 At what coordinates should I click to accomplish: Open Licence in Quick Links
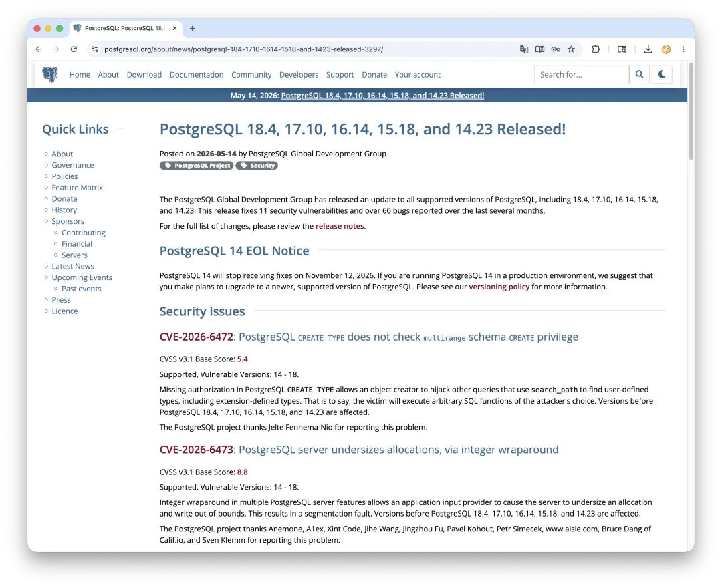[x=64, y=311]
